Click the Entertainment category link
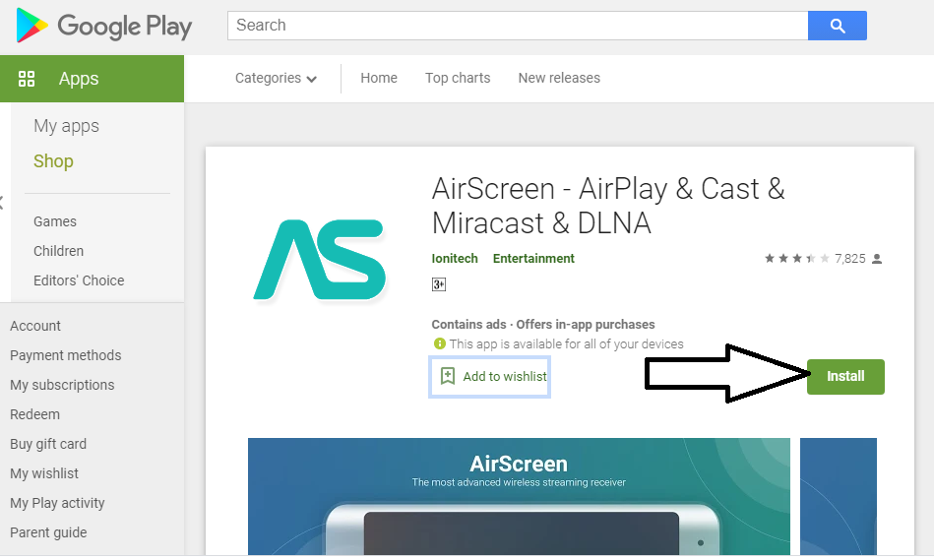The image size is (934, 560). 533,259
